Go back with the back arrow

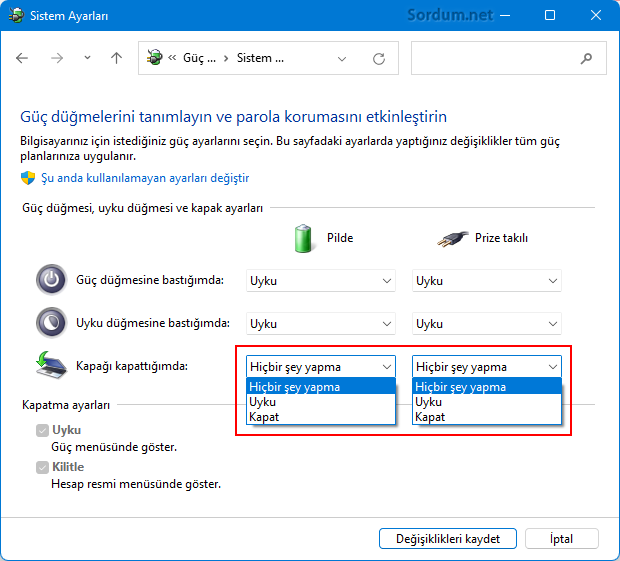coord(22,58)
